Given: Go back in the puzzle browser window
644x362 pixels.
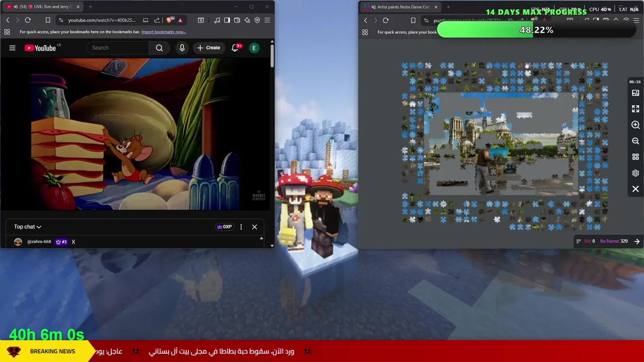Looking at the screenshot, I should tap(366, 21).
